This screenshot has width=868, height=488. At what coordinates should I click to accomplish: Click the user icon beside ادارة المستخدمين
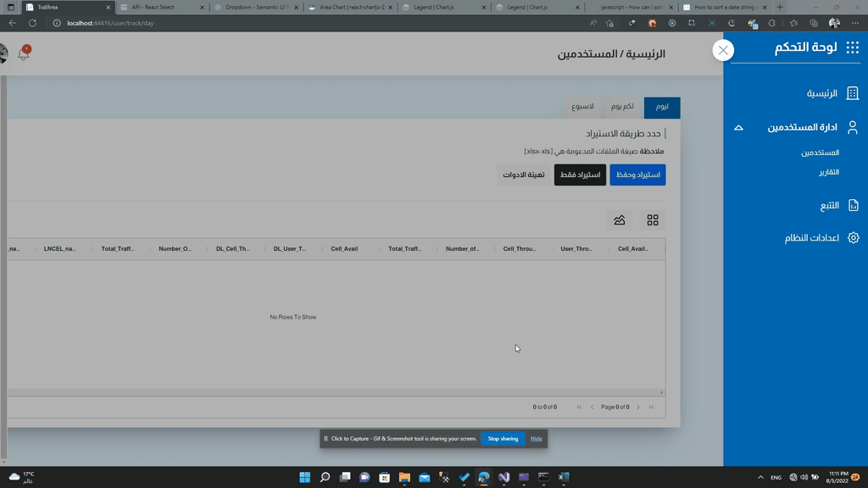[853, 127]
